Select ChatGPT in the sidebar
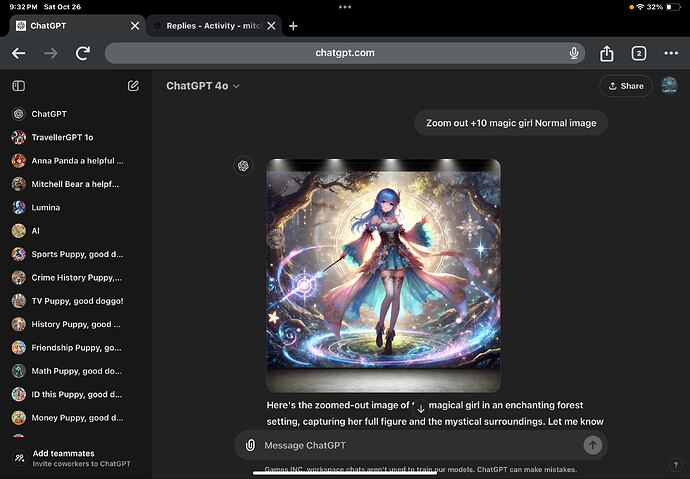 click(x=76, y=114)
